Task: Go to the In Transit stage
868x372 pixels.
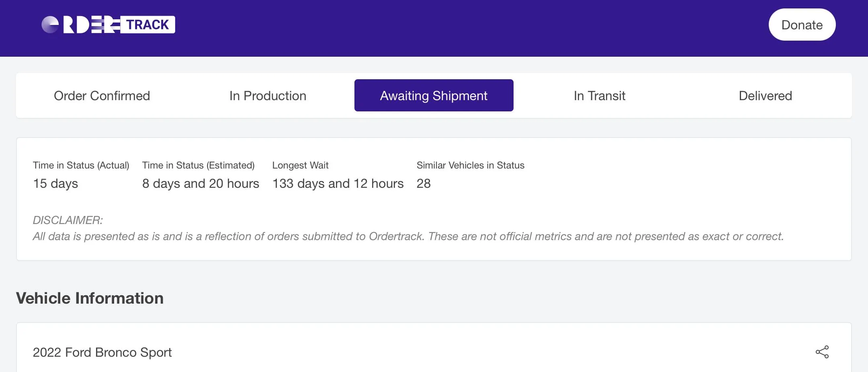Action: point(599,96)
